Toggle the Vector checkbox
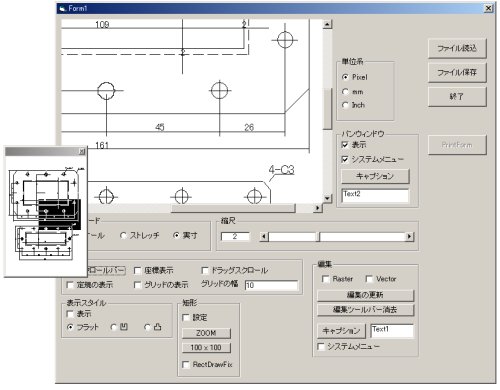The width and height of the screenshot is (500, 390). point(369,279)
